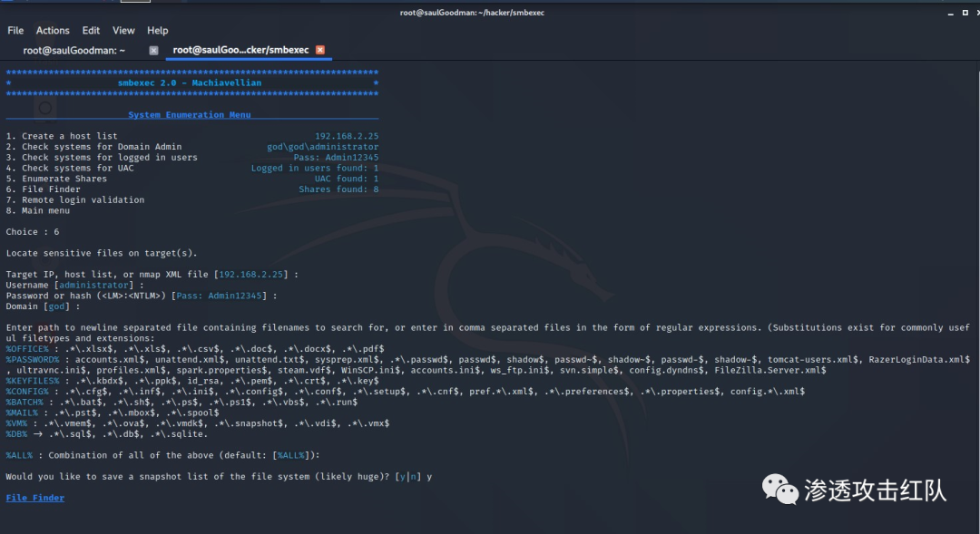980x534 pixels.
Task: Click the underlined File Finder heading at bottom
Action: point(35,498)
